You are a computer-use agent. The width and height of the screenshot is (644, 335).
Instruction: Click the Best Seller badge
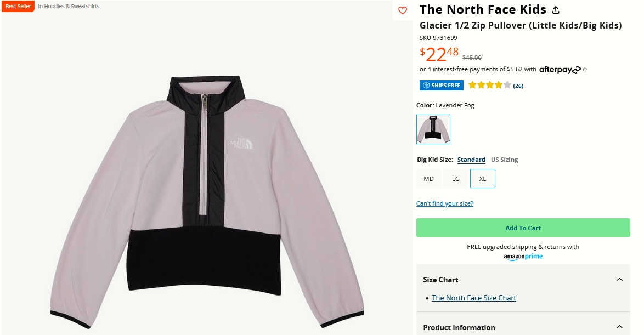[x=18, y=7]
